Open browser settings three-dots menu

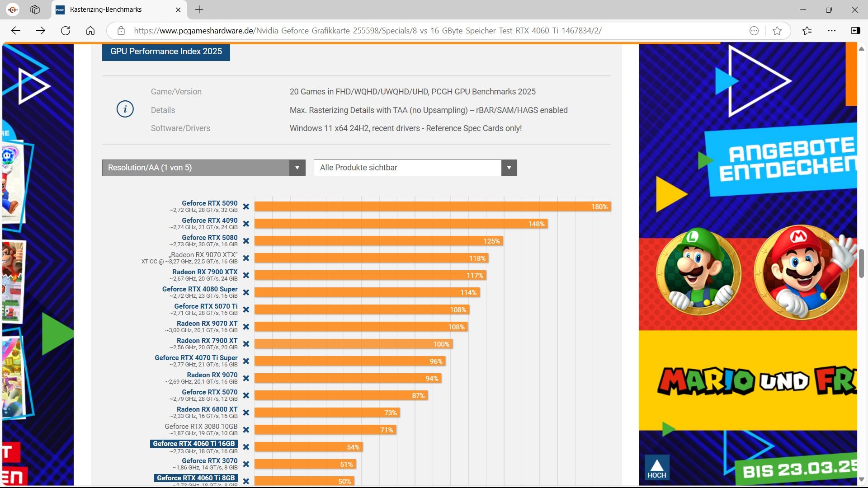coord(832,31)
